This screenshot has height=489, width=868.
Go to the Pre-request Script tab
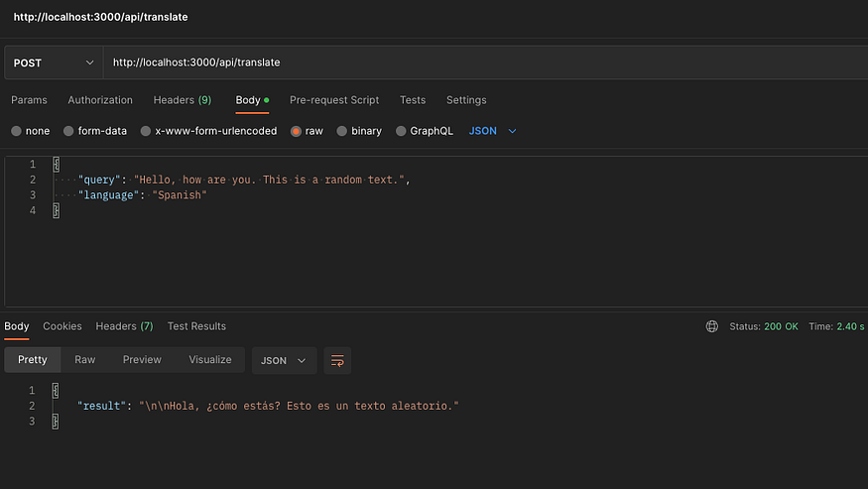tap(334, 100)
